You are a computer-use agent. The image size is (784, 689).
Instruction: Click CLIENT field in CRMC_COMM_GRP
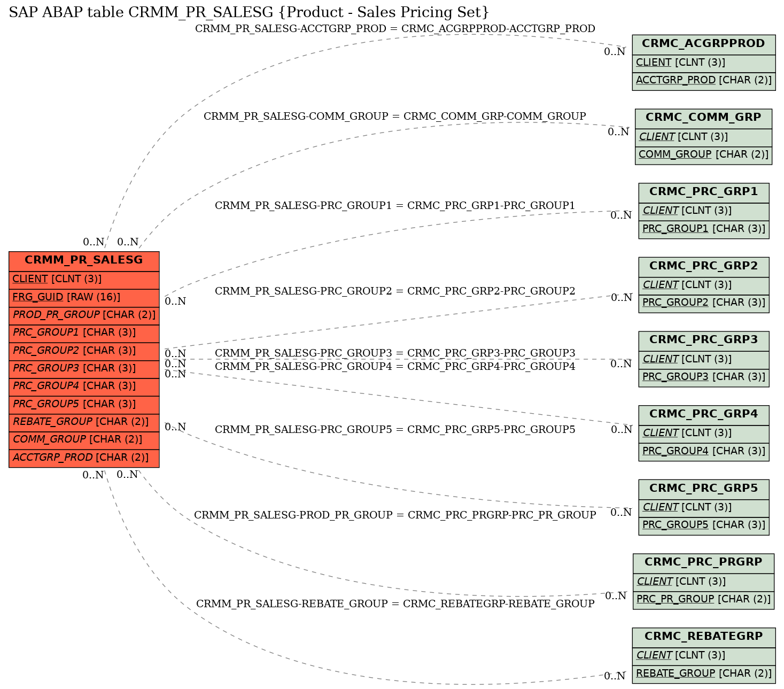[x=703, y=137]
